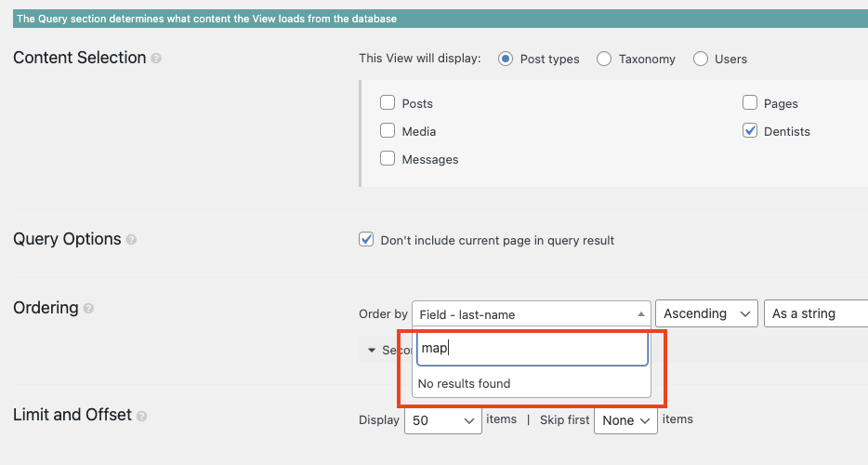Open the Limit and Offset help icon
The height and width of the screenshot is (465, 868).
[141, 416]
